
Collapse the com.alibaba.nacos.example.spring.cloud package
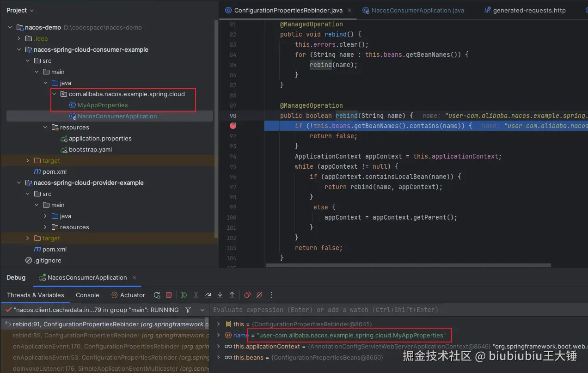(54, 94)
